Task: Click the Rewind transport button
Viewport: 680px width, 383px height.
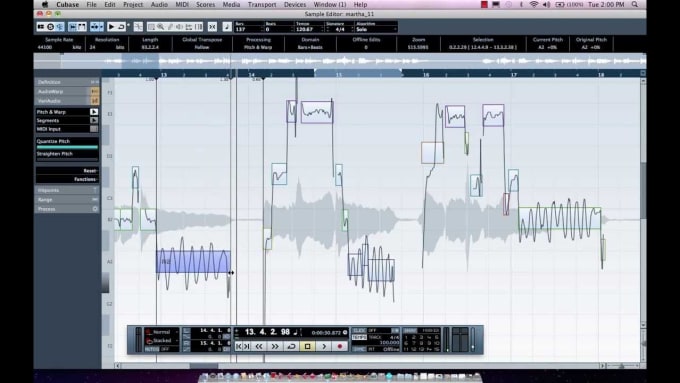Action: (x=259, y=346)
